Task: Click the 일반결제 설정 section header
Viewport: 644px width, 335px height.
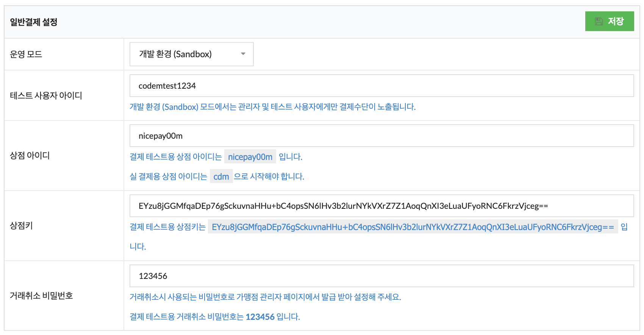Action: (34, 22)
